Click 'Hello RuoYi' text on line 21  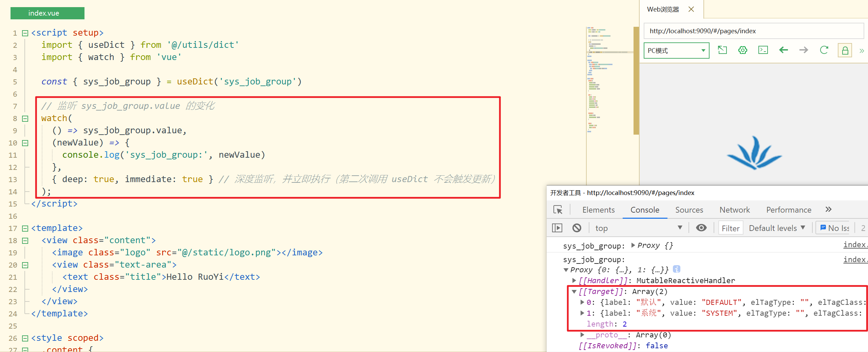[x=195, y=277]
